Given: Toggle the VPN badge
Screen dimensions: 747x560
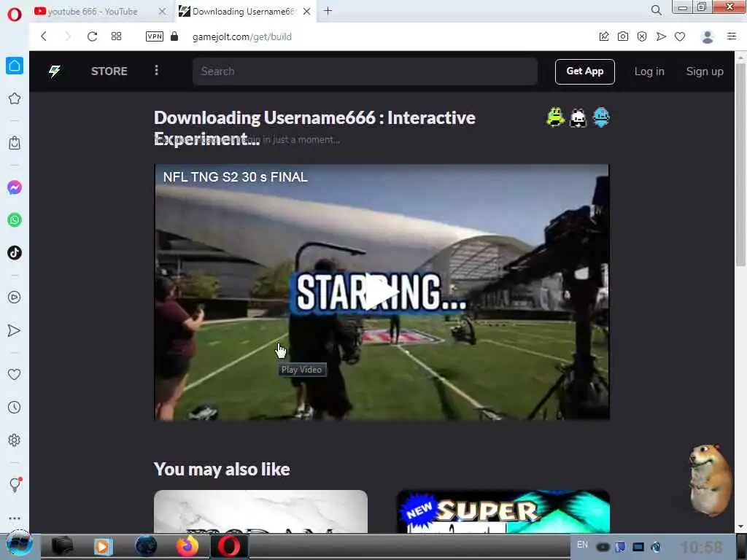Looking at the screenshot, I should point(155,36).
